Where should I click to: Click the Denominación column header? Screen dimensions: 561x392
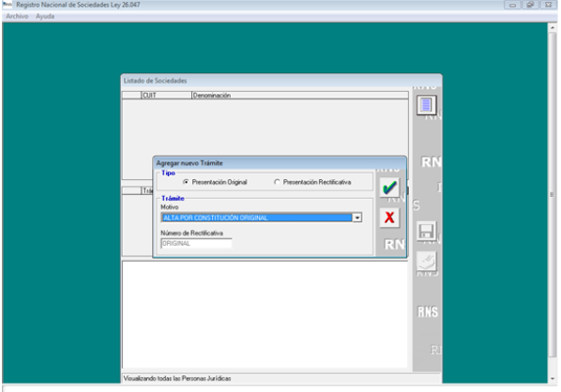(300, 95)
